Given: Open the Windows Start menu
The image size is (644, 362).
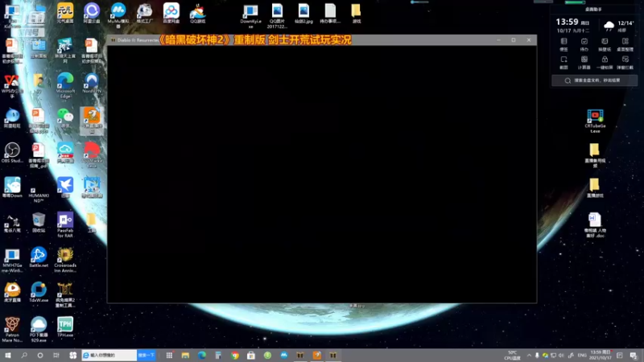Looking at the screenshot, I should pyautogui.click(x=8, y=356).
